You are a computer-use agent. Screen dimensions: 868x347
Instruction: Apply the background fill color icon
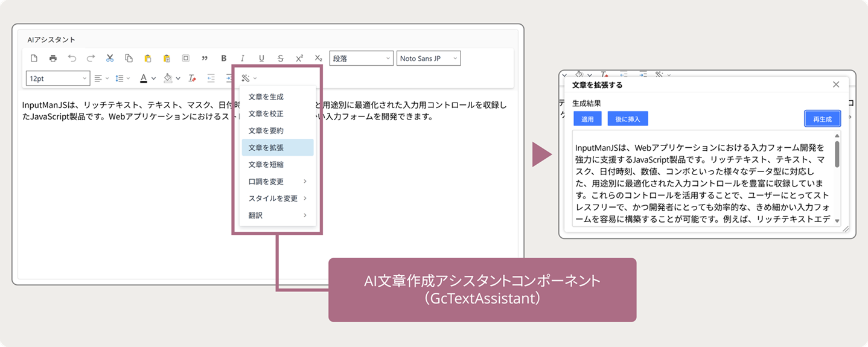point(168,78)
